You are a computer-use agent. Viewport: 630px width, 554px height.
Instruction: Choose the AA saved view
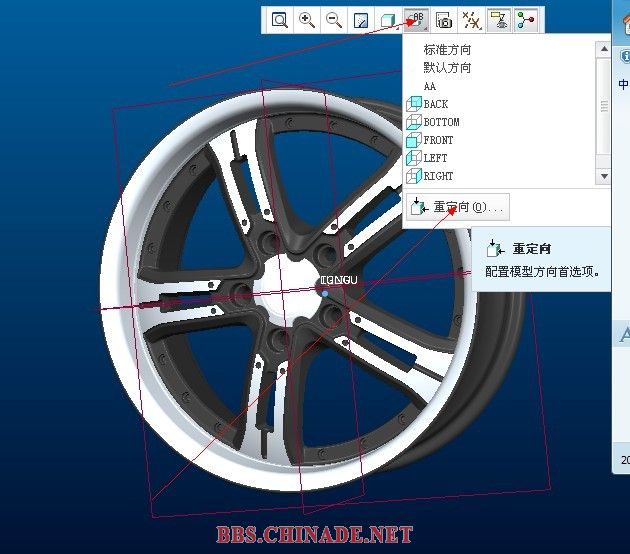coord(430,86)
